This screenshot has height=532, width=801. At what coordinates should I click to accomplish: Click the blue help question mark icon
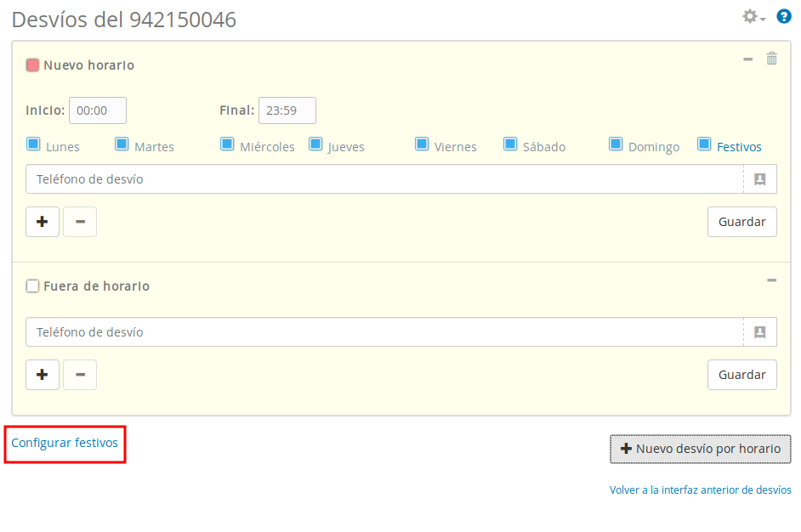[784, 16]
